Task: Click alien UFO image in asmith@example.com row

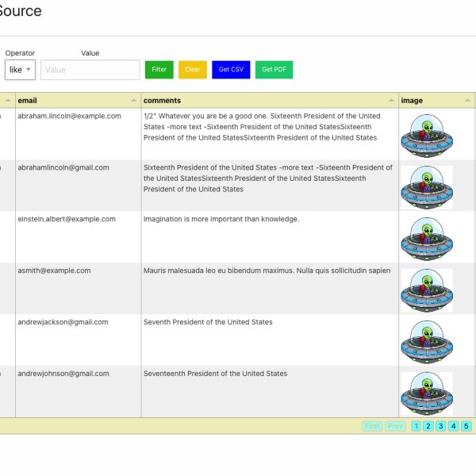Action: (x=427, y=290)
